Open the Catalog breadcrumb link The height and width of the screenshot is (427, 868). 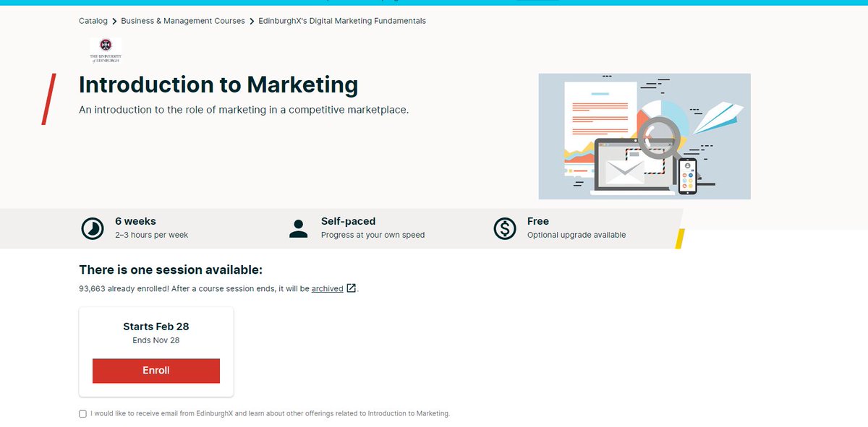click(93, 21)
